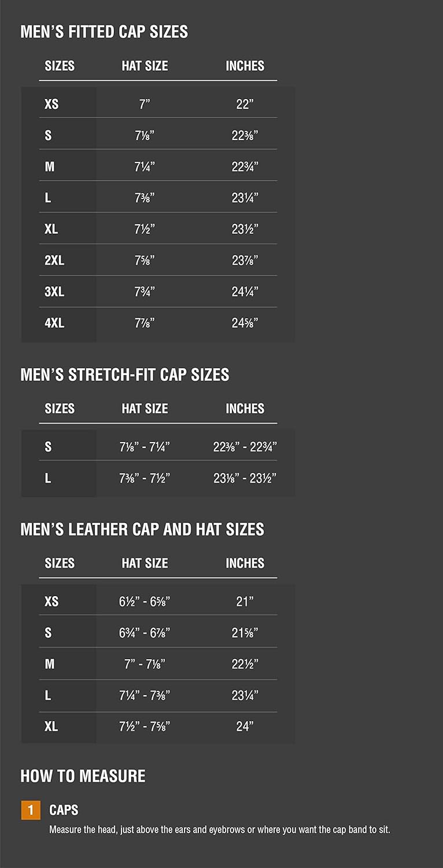Click the Men's Leather Cap and Hat Sizes heading
The width and height of the screenshot is (443, 868).
click(142, 529)
